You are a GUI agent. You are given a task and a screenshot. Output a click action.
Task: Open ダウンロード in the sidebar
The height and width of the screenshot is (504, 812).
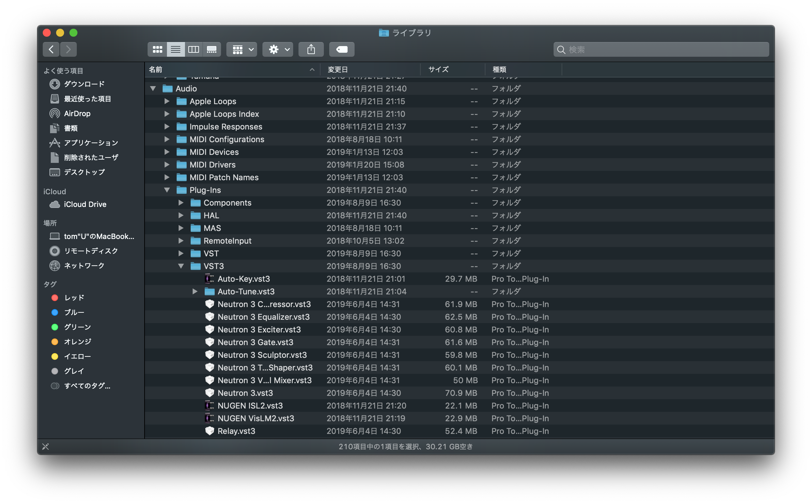(84, 84)
